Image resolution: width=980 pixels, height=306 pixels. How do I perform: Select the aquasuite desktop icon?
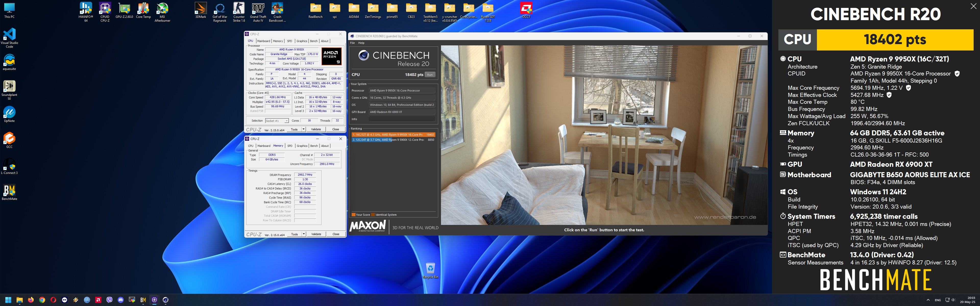[9, 62]
